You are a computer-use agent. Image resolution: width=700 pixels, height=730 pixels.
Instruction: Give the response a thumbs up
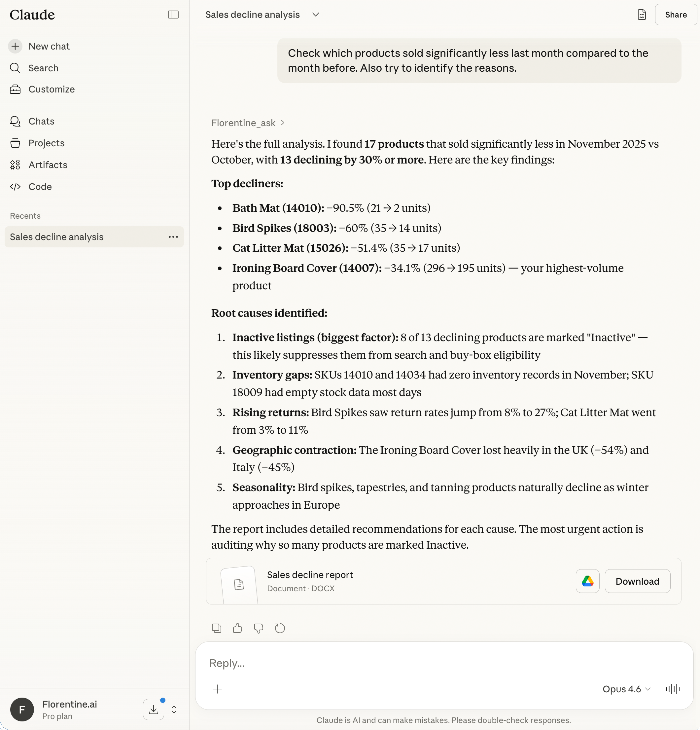pyautogui.click(x=237, y=628)
